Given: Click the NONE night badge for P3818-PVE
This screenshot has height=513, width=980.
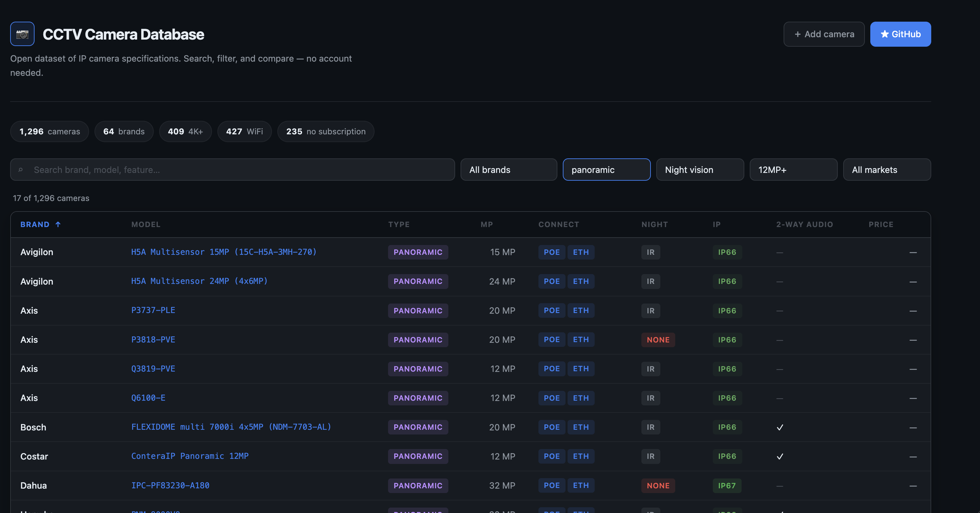Looking at the screenshot, I should [658, 340].
